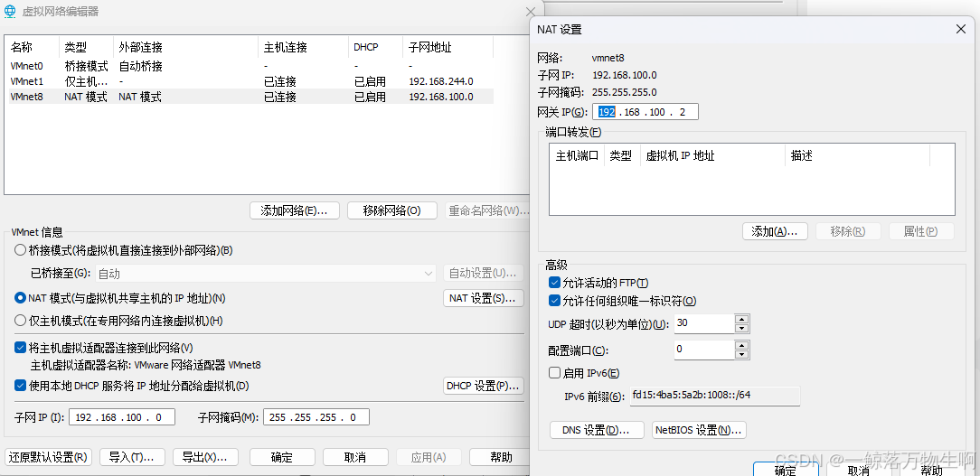Click 虚拟机 IP 地址 column header
The width and height of the screenshot is (980, 476).
[712, 155]
